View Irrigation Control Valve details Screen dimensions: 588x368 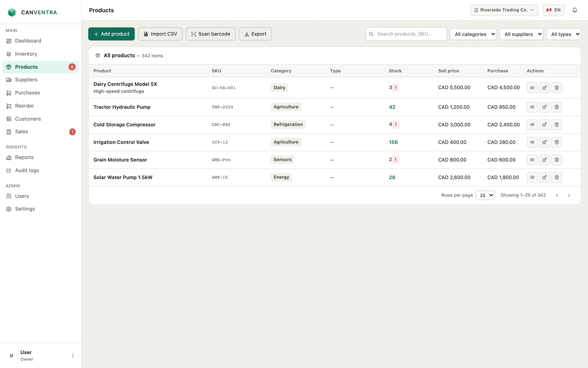532,142
